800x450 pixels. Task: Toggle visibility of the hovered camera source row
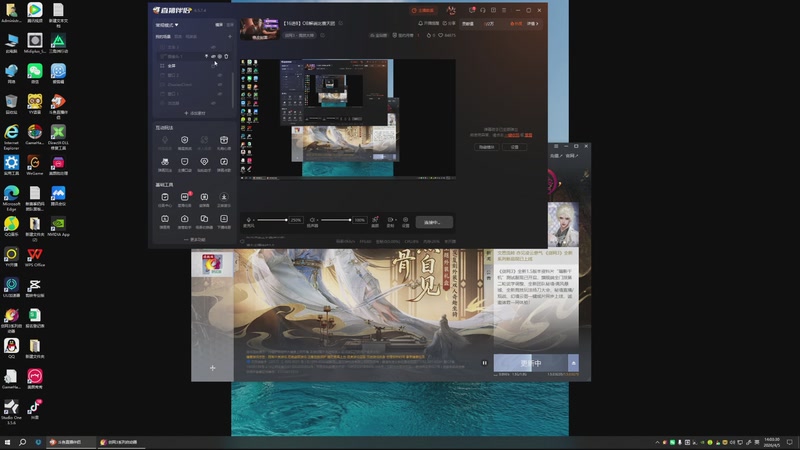click(x=213, y=57)
